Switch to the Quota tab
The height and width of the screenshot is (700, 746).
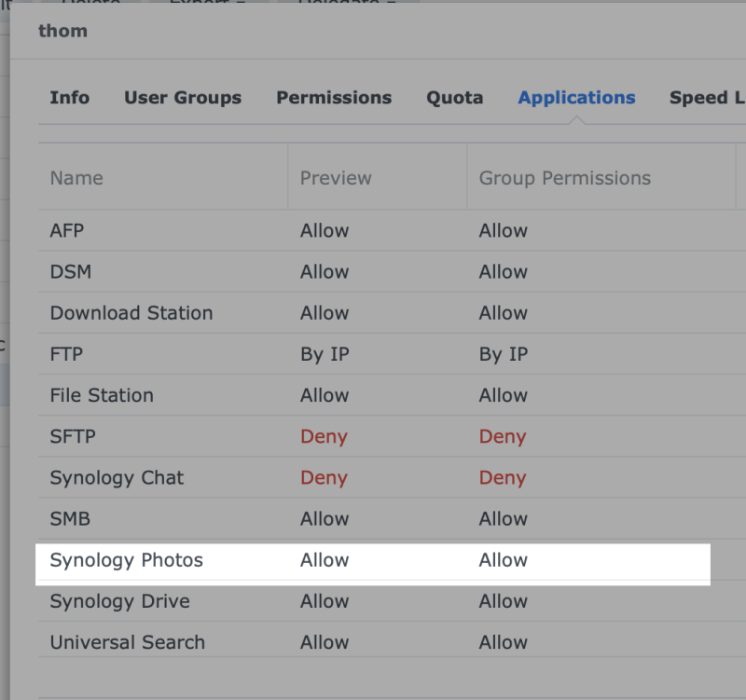[454, 98]
